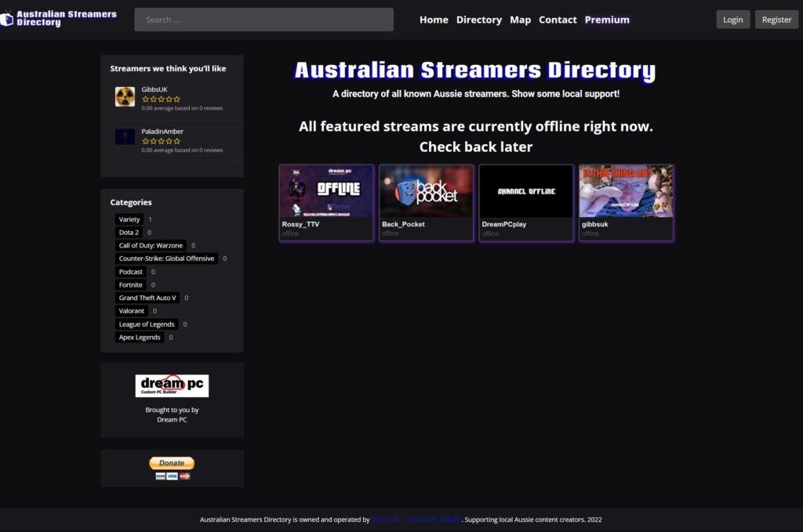Image resolution: width=803 pixels, height=532 pixels.
Task: Click the Dream PC sponsor logo
Action: pyautogui.click(x=172, y=385)
